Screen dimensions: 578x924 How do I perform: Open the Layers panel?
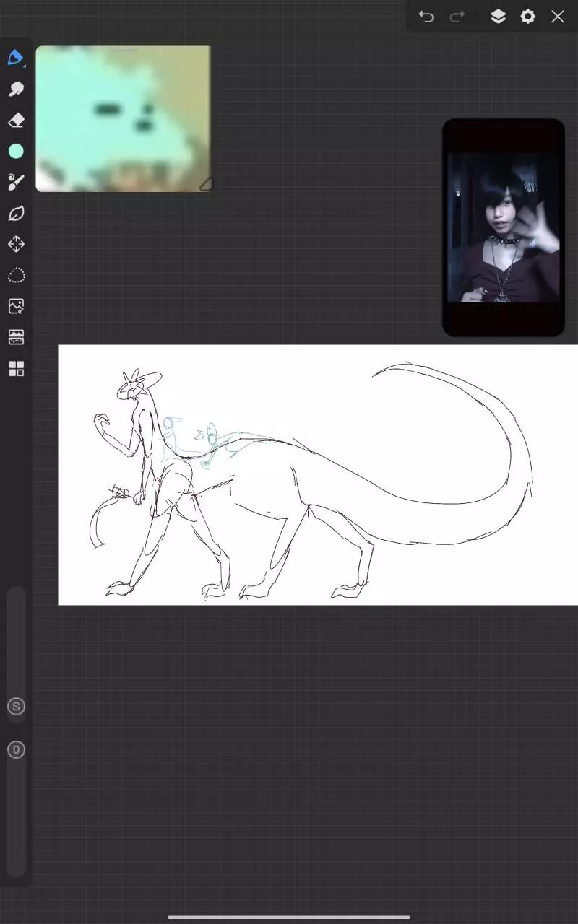click(x=498, y=17)
